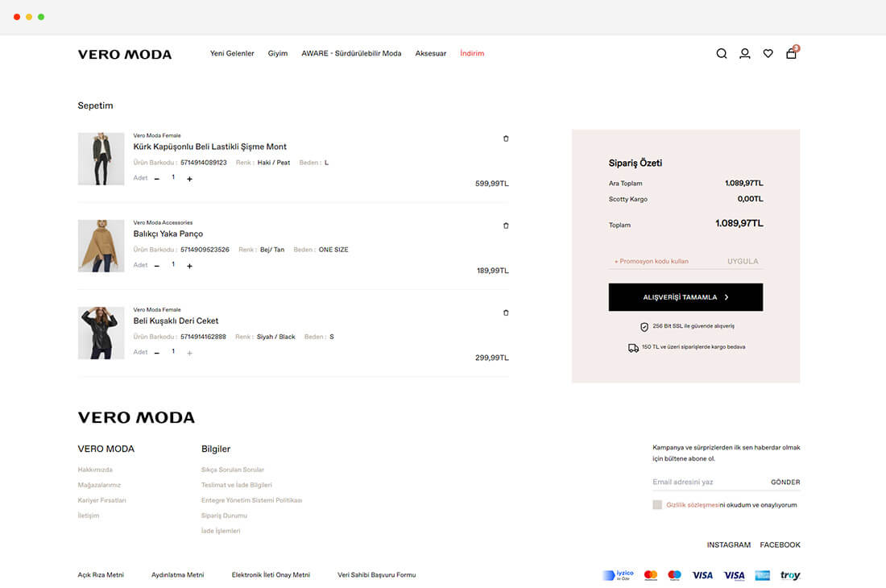Screen dimensions: 886x588
Task: Open Entegre Yönetim Sistemi Politikası link
Action: click(251, 500)
